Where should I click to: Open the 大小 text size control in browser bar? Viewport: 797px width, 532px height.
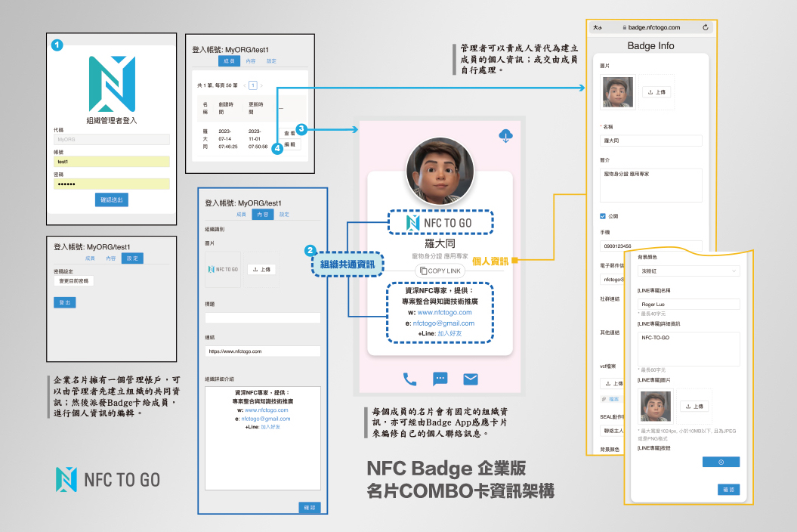coord(598,27)
